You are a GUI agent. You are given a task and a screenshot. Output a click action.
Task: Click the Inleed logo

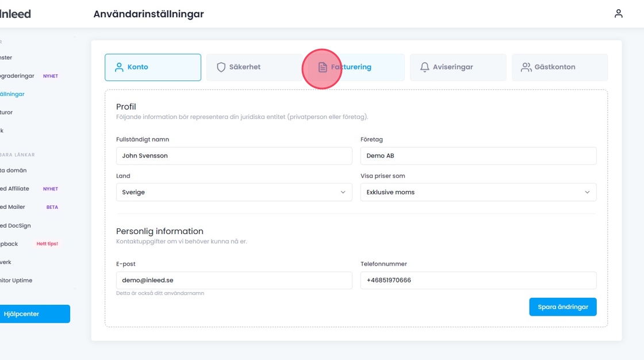point(16,14)
